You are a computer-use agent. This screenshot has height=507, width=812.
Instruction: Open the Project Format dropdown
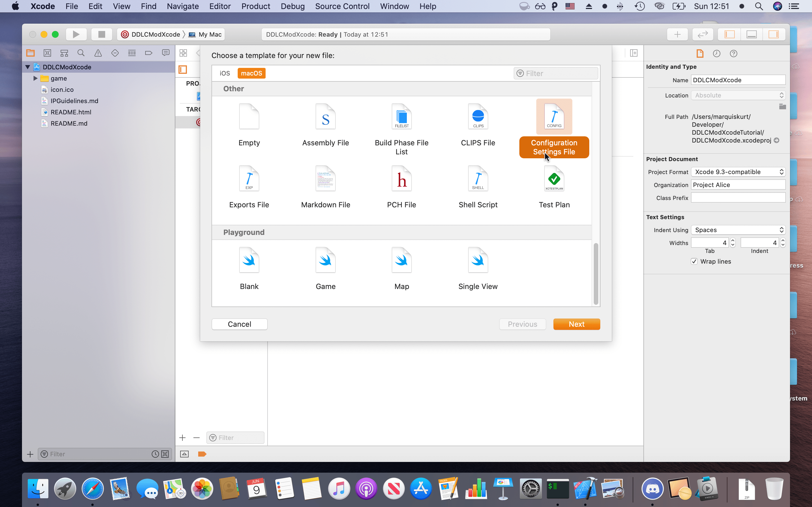pos(738,171)
